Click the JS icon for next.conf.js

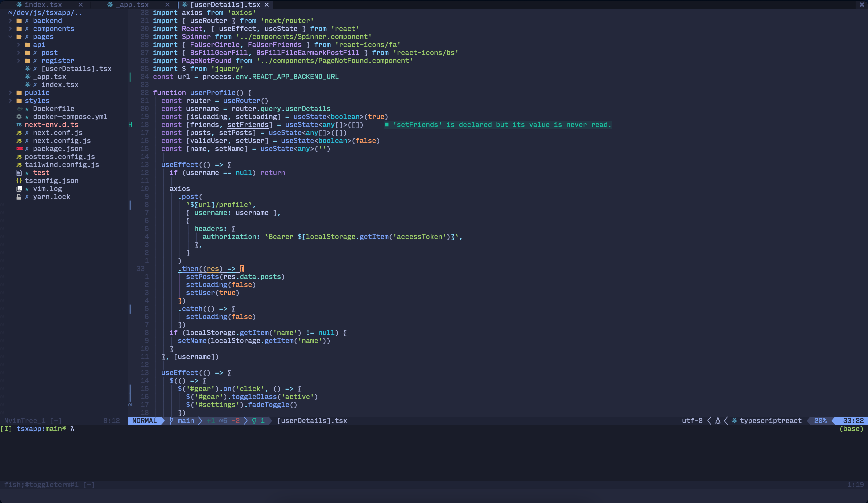[x=19, y=133]
